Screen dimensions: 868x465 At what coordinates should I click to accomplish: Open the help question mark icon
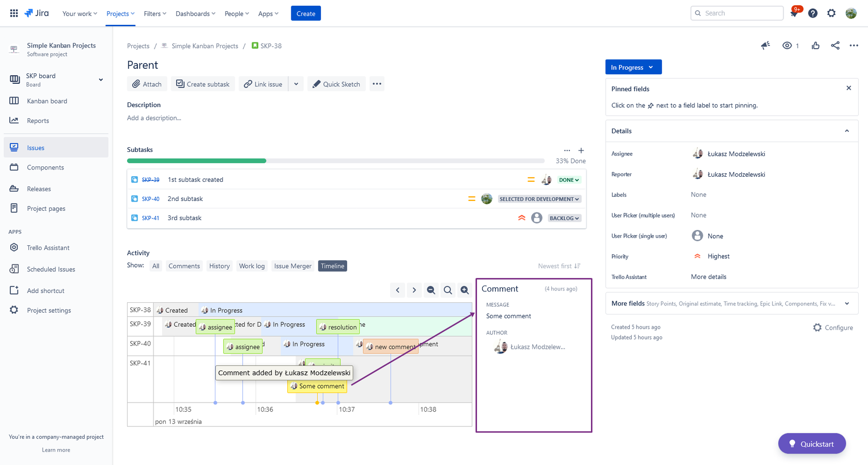click(813, 13)
